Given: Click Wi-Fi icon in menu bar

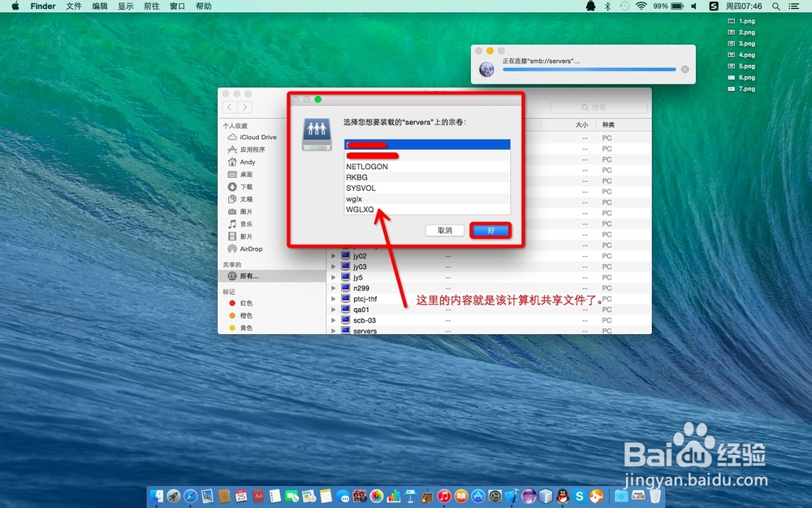Looking at the screenshot, I should point(641,7).
